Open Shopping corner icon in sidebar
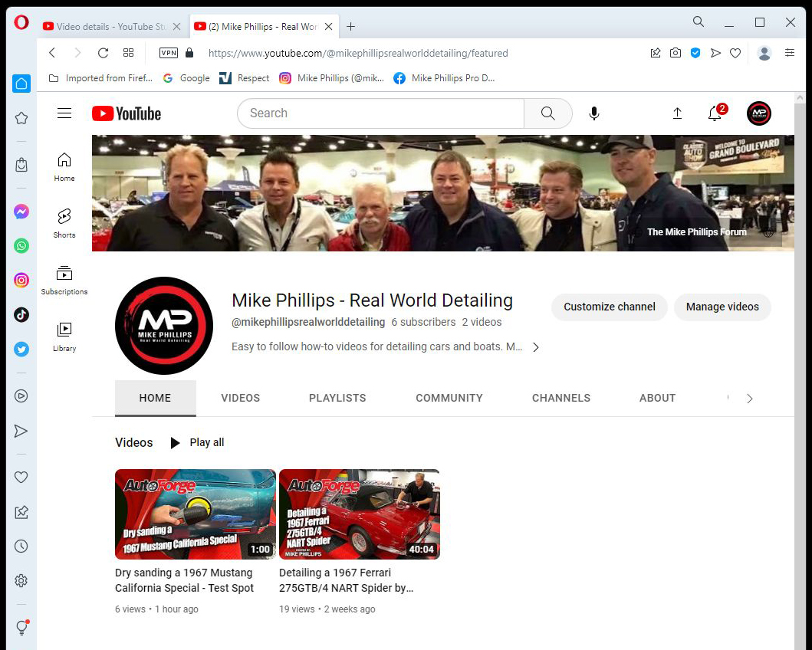The height and width of the screenshot is (650, 812). [21, 165]
